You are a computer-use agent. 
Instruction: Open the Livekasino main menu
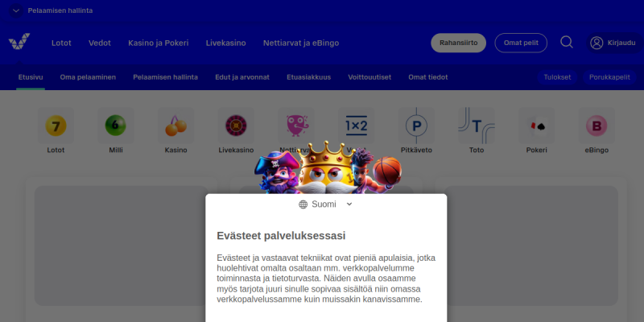(226, 43)
